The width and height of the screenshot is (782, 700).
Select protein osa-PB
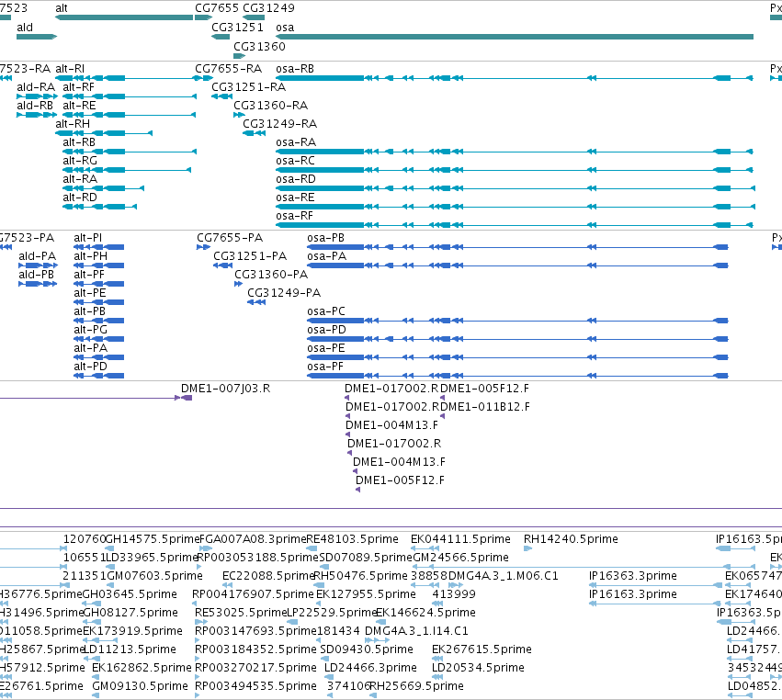[517, 247]
